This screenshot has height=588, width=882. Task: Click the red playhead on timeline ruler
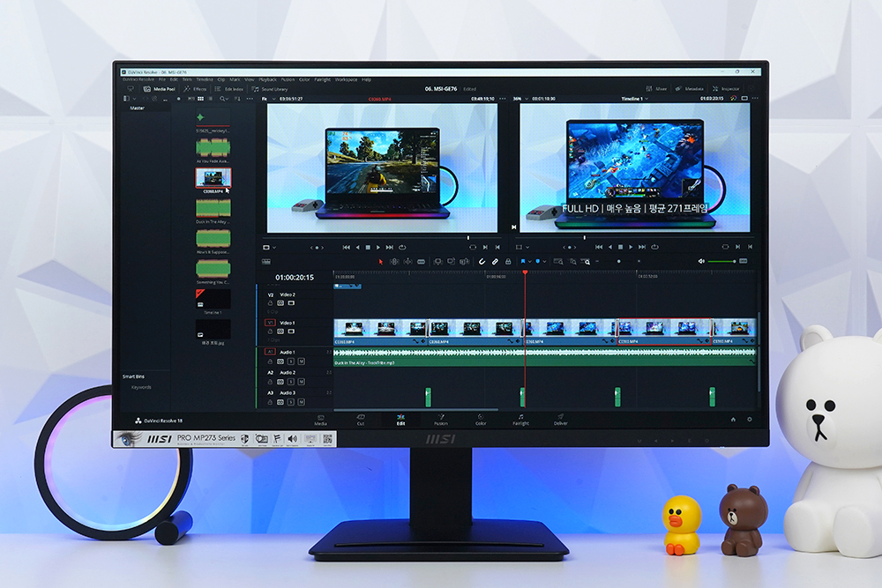pyautogui.click(x=525, y=272)
